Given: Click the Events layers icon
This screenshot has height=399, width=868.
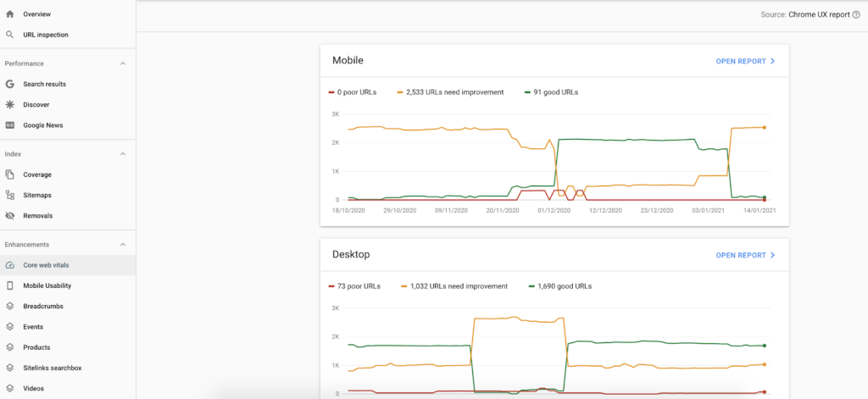Looking at the screenshot, I should (9, 326).
